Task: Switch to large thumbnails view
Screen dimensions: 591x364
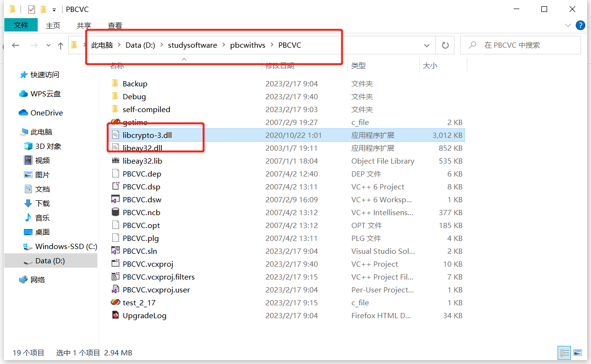Action: [x=578, y=353]
